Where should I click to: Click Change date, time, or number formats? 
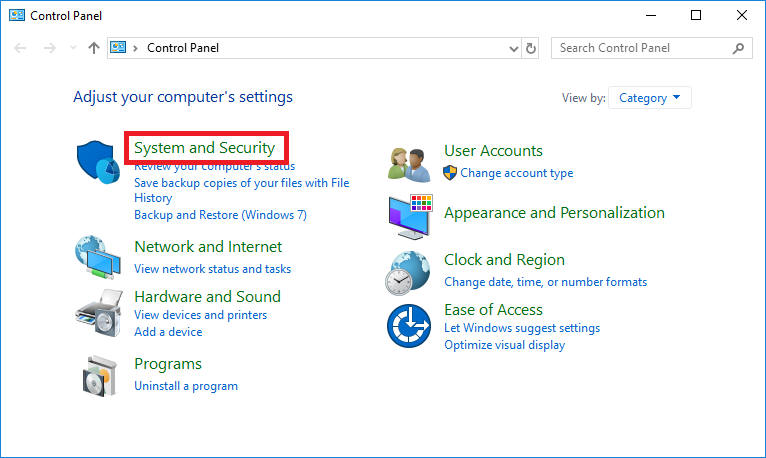[545, 282]
